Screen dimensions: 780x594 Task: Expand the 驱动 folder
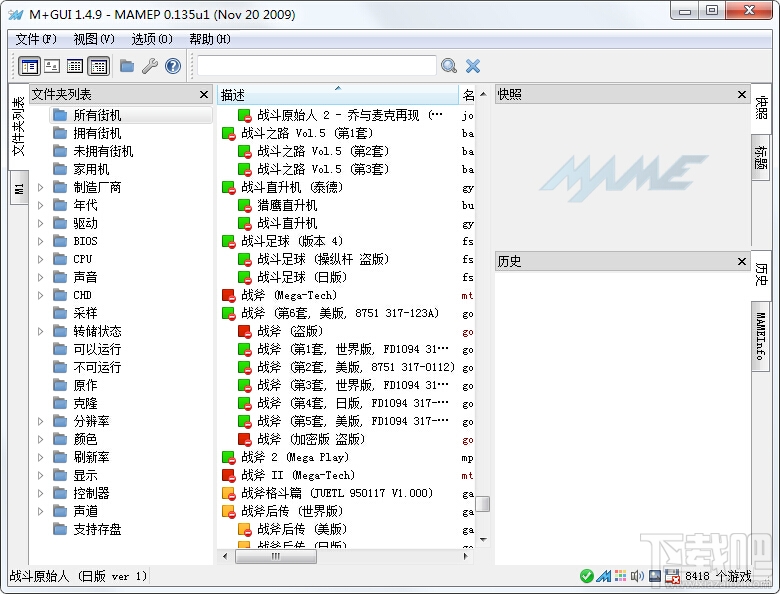click(41, 223)
